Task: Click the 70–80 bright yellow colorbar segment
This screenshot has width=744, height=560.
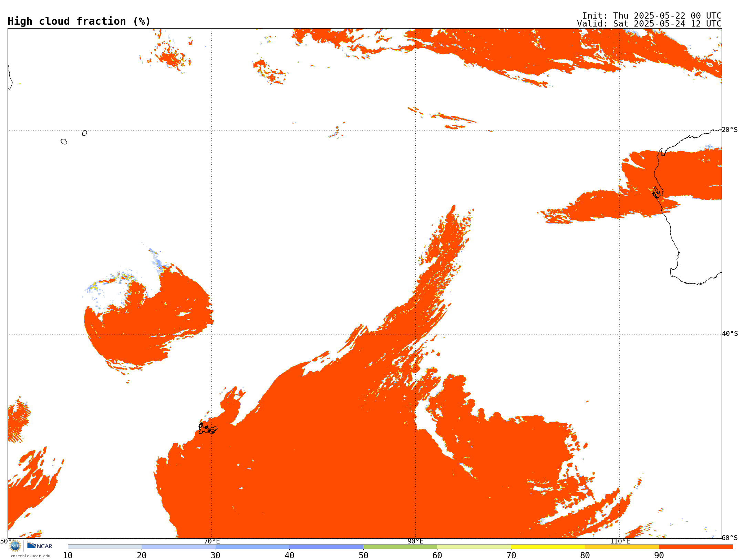Action: (x=548, y=547)
